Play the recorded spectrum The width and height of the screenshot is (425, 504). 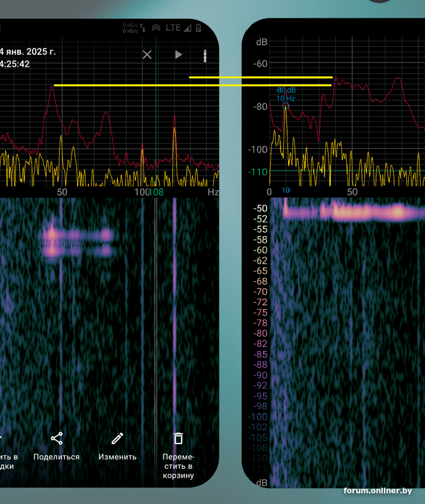[x=178, y=55]
